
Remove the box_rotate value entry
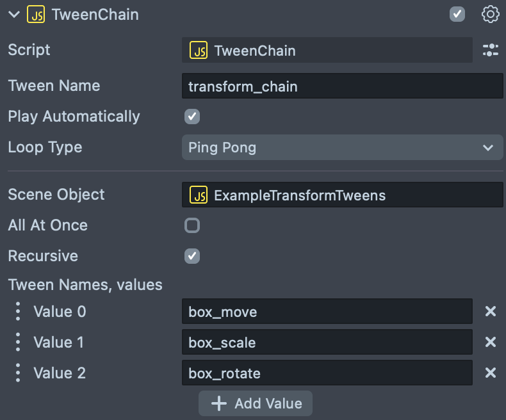coord(491,373)
